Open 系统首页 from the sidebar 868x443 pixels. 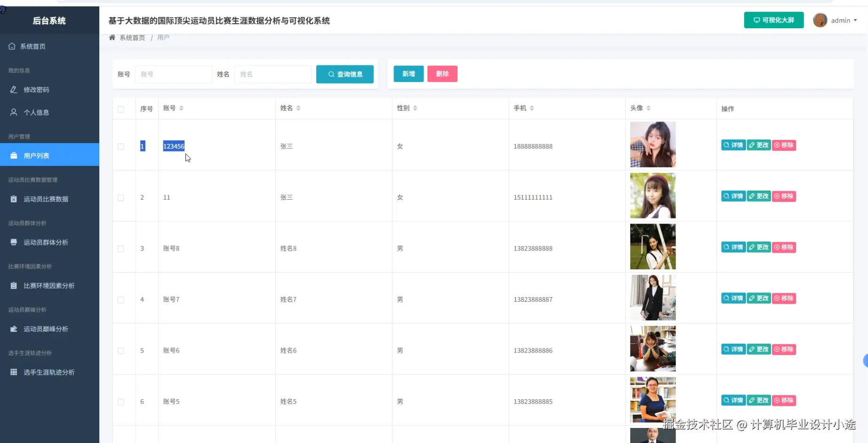tap(49, 46)
